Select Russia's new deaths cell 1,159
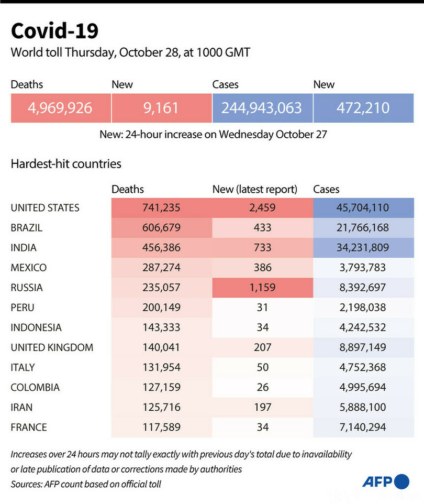 262,288
